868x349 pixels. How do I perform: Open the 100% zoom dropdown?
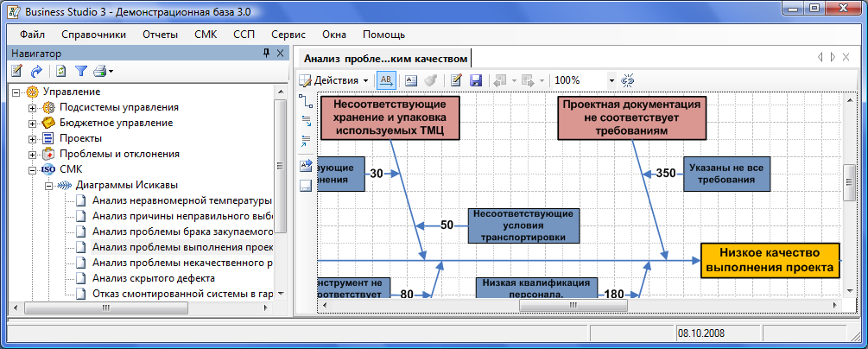611,80
